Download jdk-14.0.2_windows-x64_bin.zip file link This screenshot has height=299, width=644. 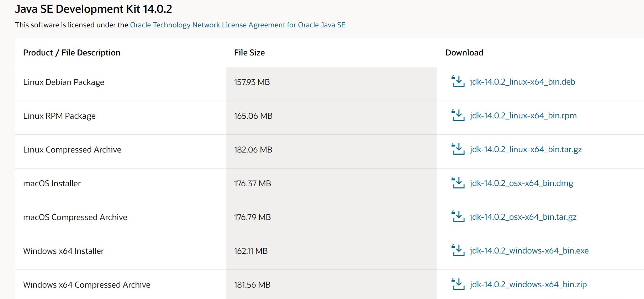click(x=528, y=284)
